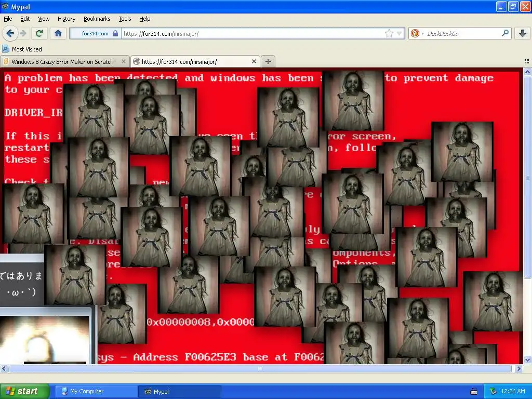
Task: Open the home page button
Action: click(x=58, y=33)
